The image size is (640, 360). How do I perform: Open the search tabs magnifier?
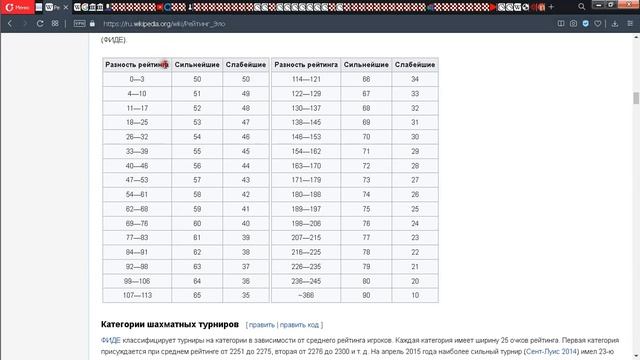click(x=582, y=7)
